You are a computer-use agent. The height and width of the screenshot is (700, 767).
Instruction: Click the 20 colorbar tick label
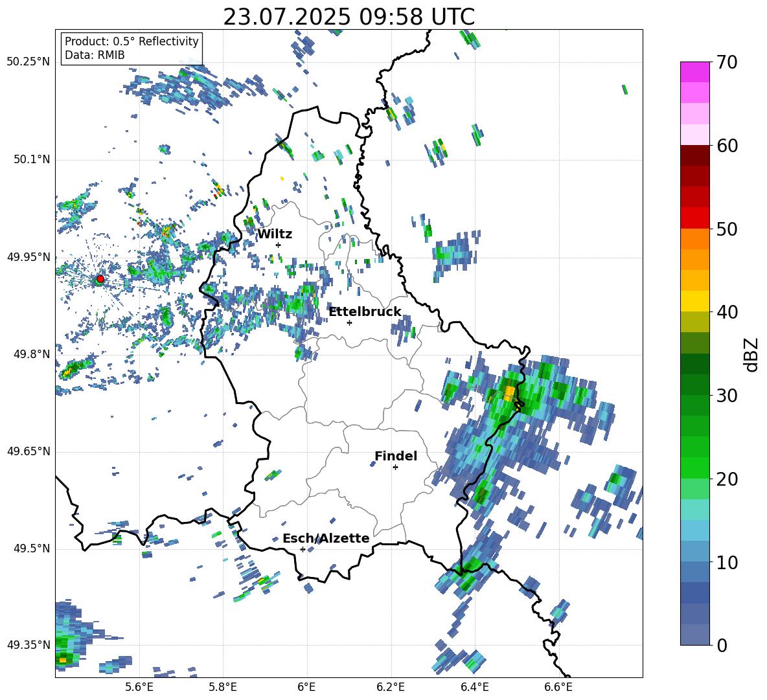(726, 479)
